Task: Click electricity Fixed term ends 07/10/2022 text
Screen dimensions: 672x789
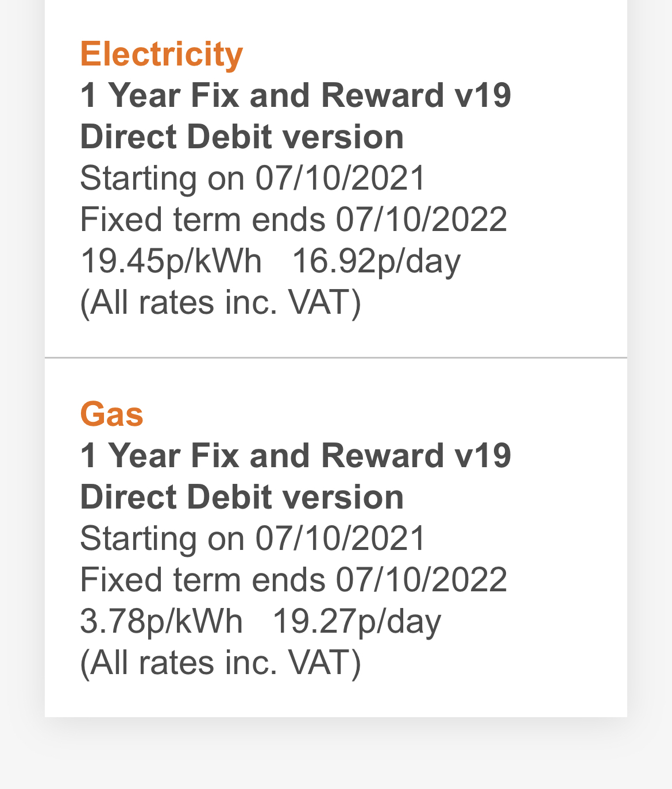Action: point(293,220)
